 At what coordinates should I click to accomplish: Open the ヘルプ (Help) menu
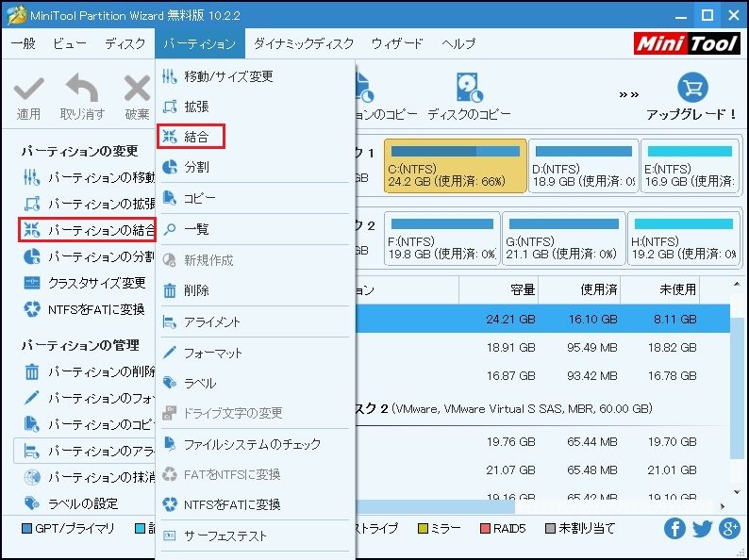coord(458,43)
